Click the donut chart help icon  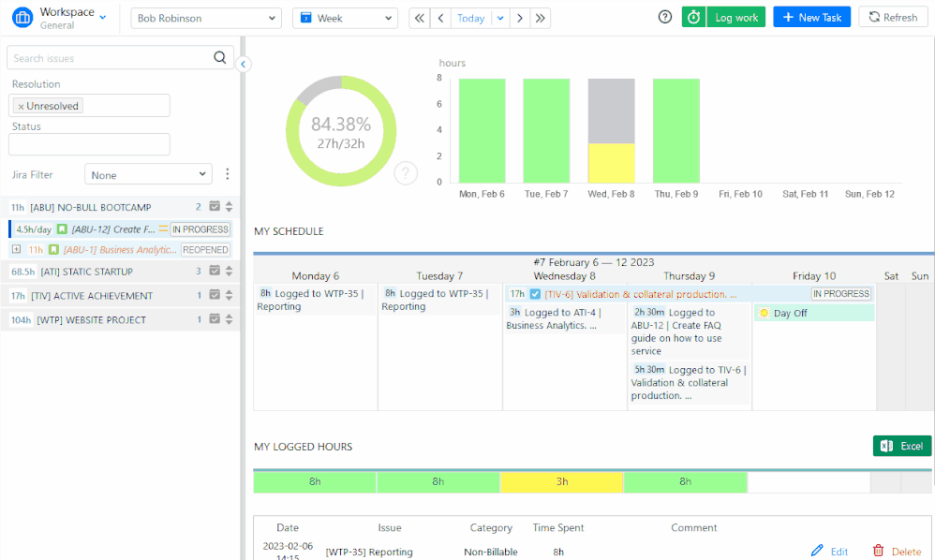tap(406, 173)
